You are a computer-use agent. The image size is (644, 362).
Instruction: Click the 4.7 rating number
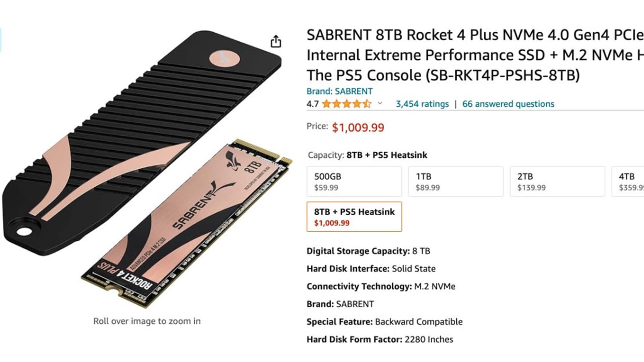(312, 104)
